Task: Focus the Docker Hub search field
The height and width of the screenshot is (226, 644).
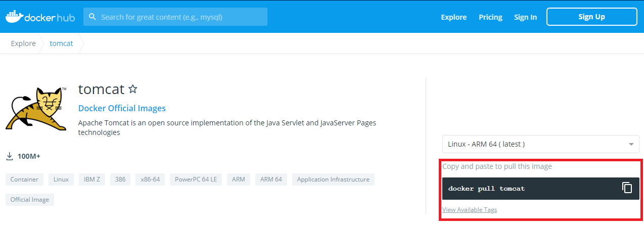Action: 175,17
